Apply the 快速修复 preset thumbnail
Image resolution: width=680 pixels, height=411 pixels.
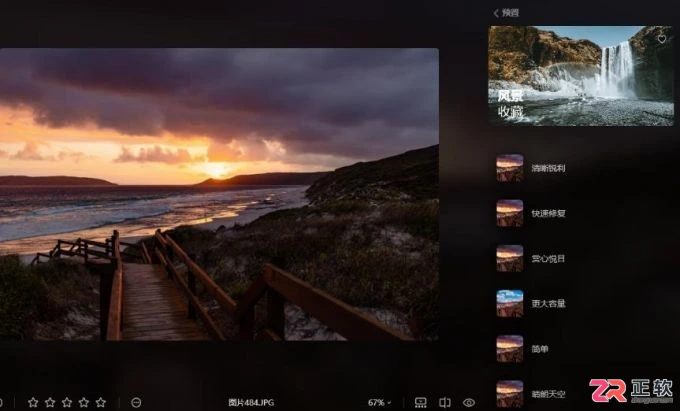510,213
